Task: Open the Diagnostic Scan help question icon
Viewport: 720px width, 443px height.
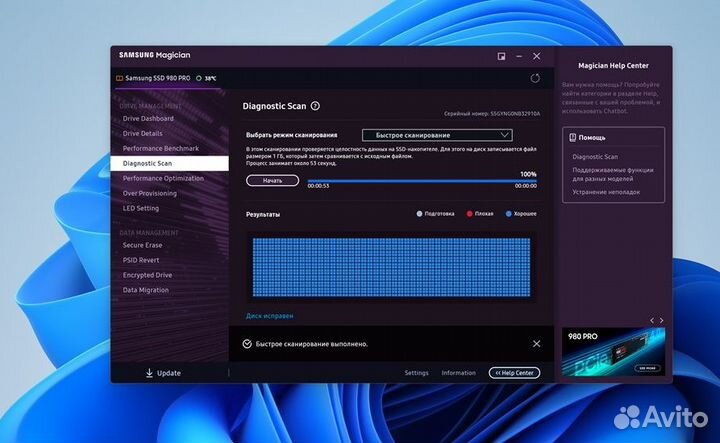Action: click(315, 106)
